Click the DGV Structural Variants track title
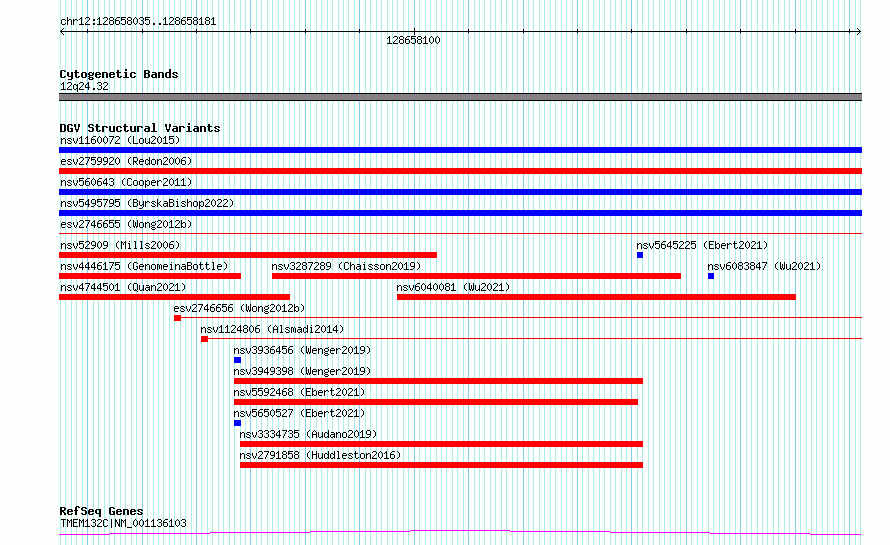This screenshot has height=545, width=890. coord(140,128)
